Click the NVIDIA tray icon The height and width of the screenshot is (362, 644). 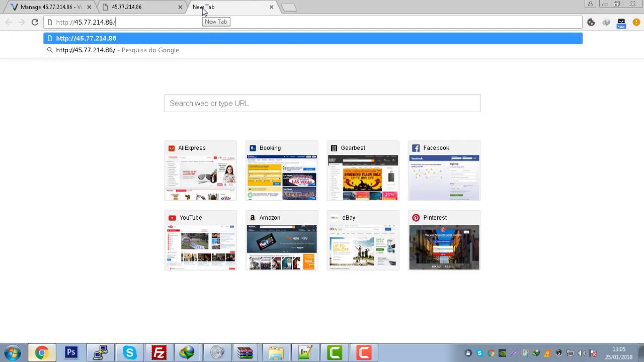[x=502, y=353]
